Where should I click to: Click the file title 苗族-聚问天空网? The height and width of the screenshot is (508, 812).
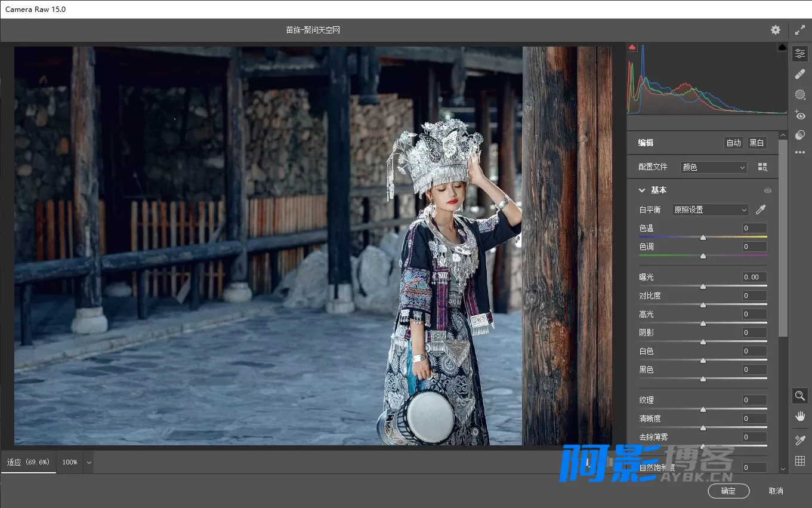[313, 30]
